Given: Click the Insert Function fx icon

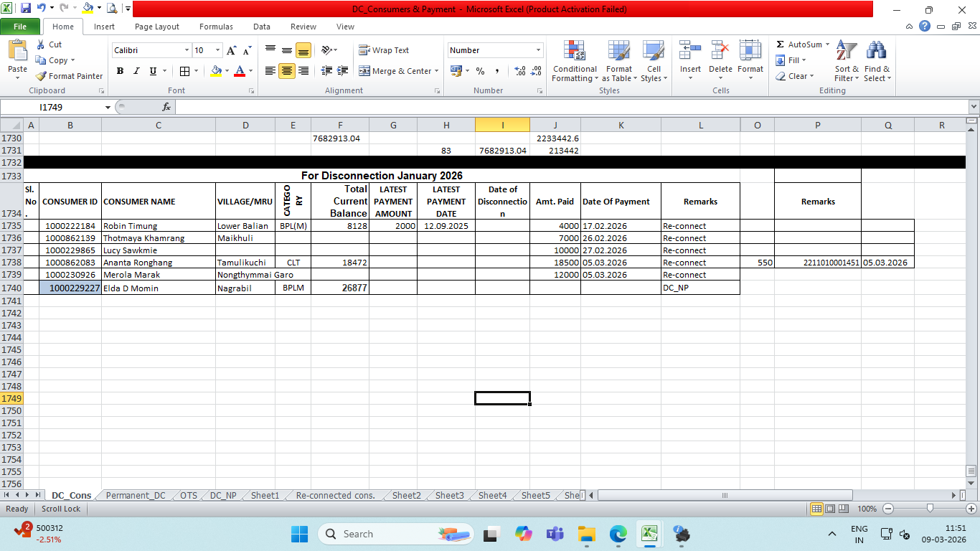Looking at the screenshot, I should point(166,107).
